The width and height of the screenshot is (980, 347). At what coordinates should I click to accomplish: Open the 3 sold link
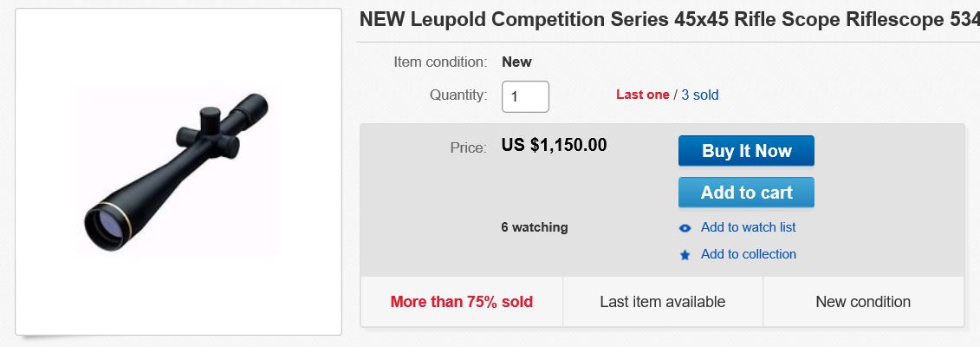pyautogui.click(x=699, y=95)
